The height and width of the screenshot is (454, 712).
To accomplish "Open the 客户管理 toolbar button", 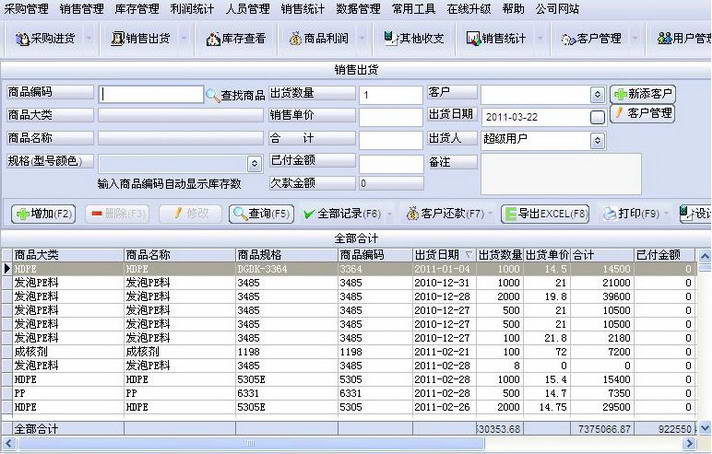I will pyautogui.click(x=591, y=39).
